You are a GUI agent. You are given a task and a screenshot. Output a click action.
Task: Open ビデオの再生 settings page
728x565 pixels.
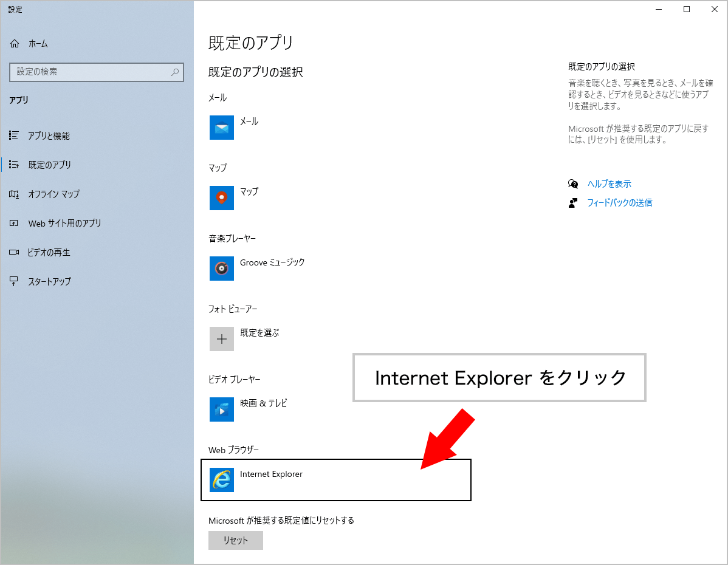pos(49,253)
